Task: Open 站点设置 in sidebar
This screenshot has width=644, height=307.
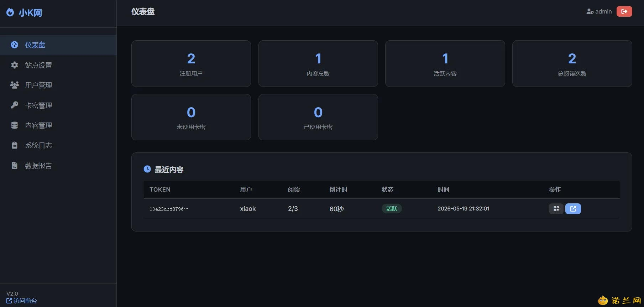Action: [x=58, y=65]
